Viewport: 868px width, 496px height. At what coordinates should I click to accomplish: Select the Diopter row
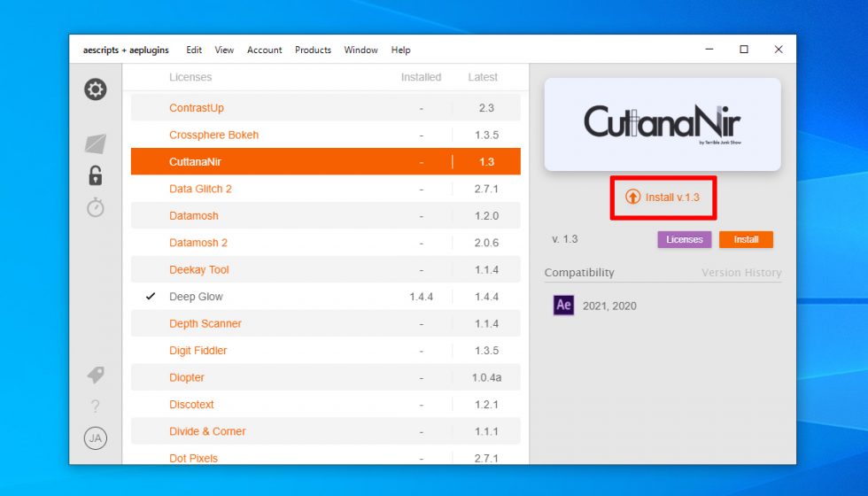click(326, 377)
